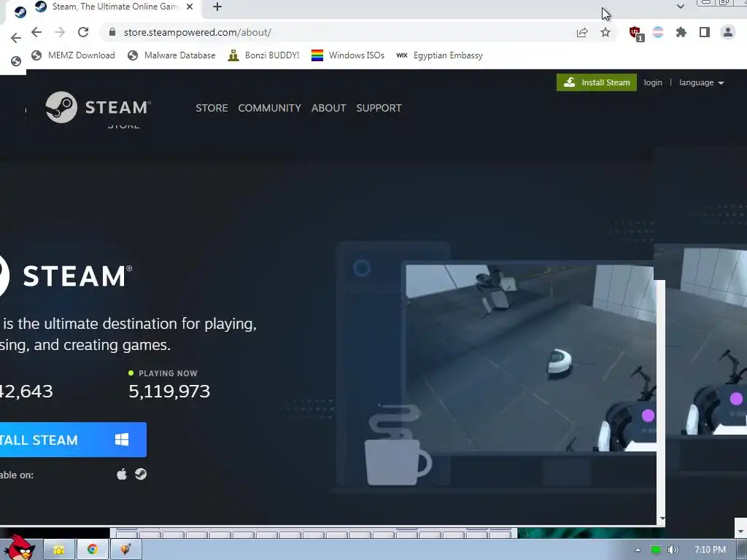
Task: Expand the tab search chevron
Action: tap(681, 7)
